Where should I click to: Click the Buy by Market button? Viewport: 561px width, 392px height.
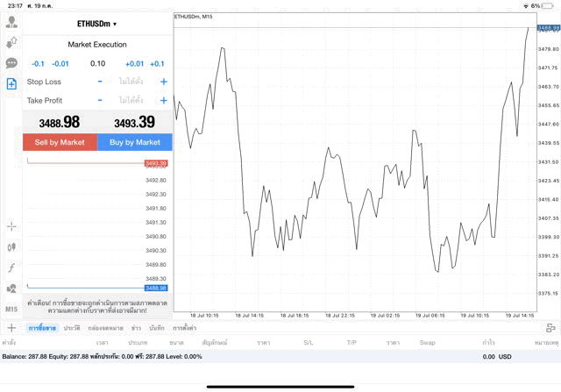coord(135,142)
